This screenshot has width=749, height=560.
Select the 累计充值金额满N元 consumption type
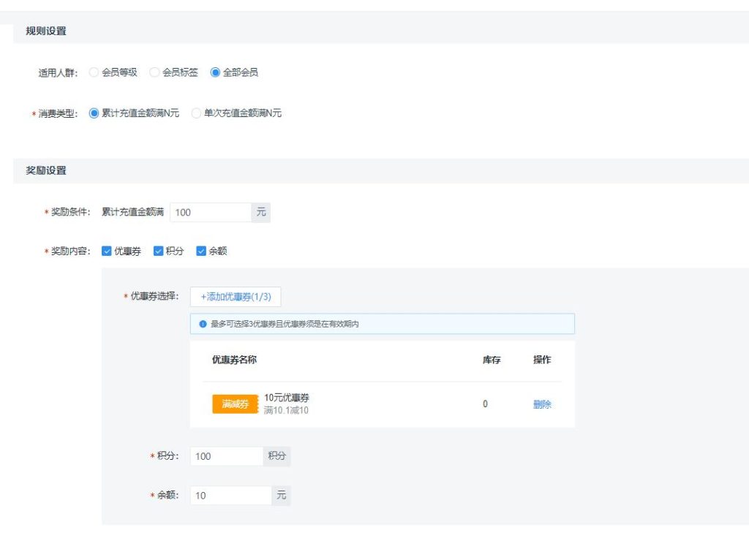coord(94,113)
